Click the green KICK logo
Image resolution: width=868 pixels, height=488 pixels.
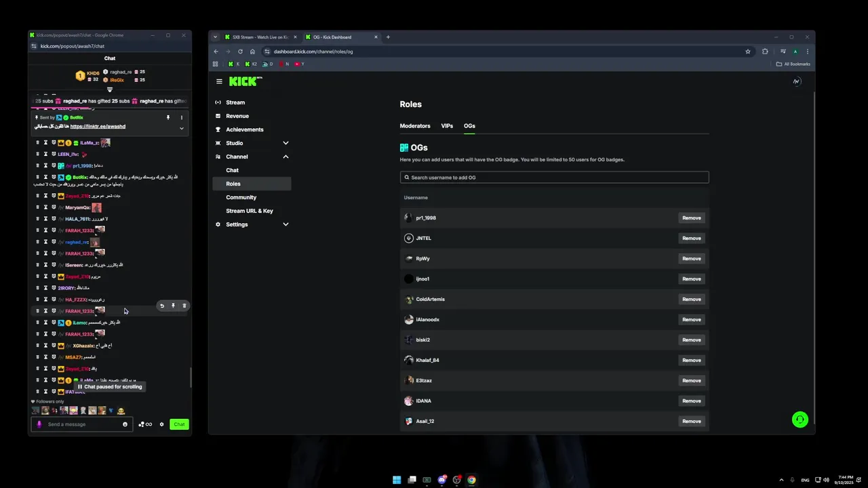click(245, 81)
